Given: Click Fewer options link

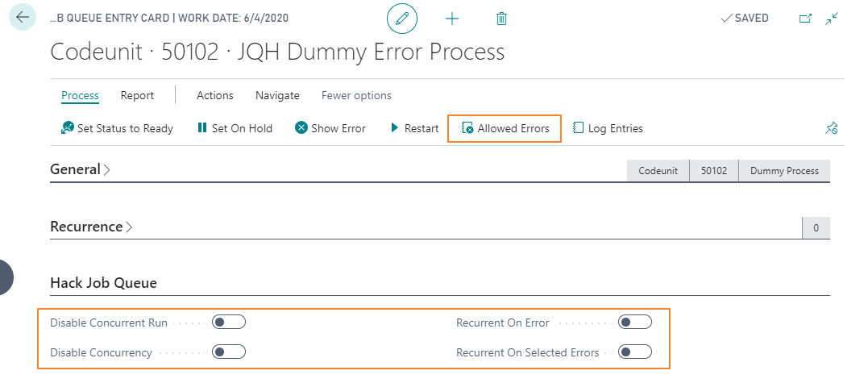Looking at the screenshot, I should [x=356, y=95].
